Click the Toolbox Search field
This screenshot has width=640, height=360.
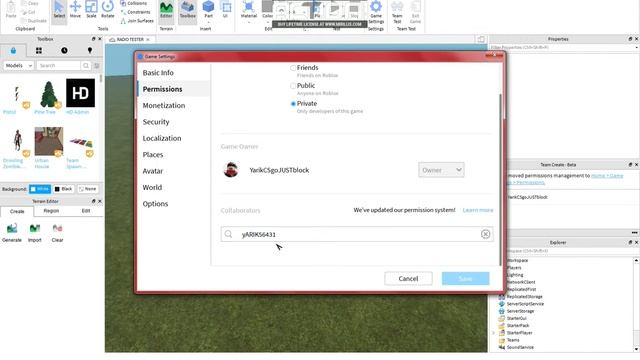coord(59,65)
